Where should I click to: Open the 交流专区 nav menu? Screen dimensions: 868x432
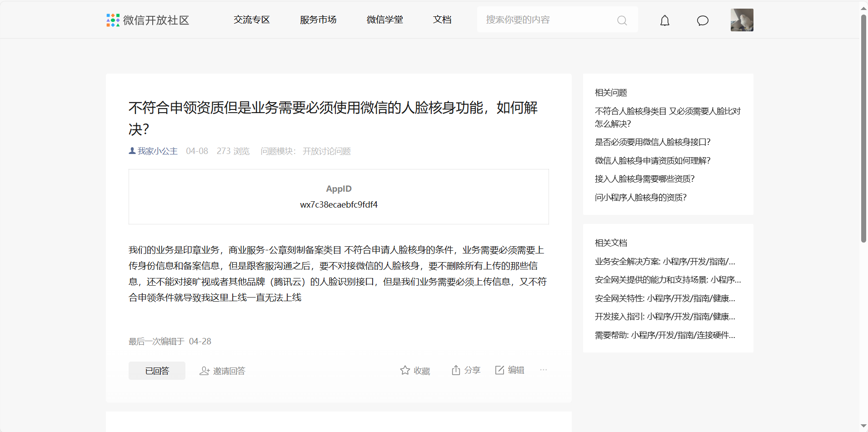(x=252, y=20)
